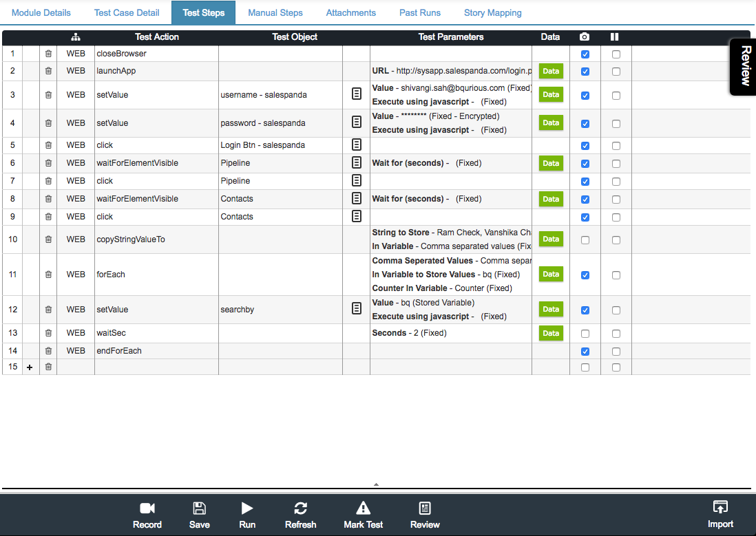Viewport: 756px width, 536px height.
Task: Enable pause checkbox for waitSec step
Action: coord(616,334)
